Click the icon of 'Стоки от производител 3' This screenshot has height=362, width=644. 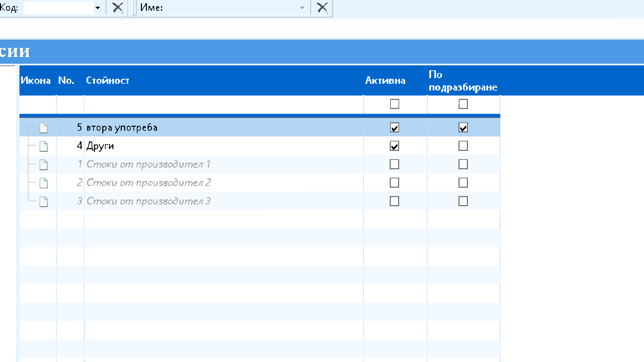tap(44, 201)
